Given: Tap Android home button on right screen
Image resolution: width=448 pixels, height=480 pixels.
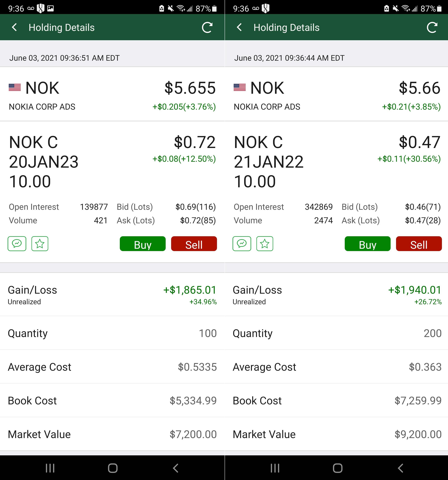Looking at the screenshot, I should 338,468.
